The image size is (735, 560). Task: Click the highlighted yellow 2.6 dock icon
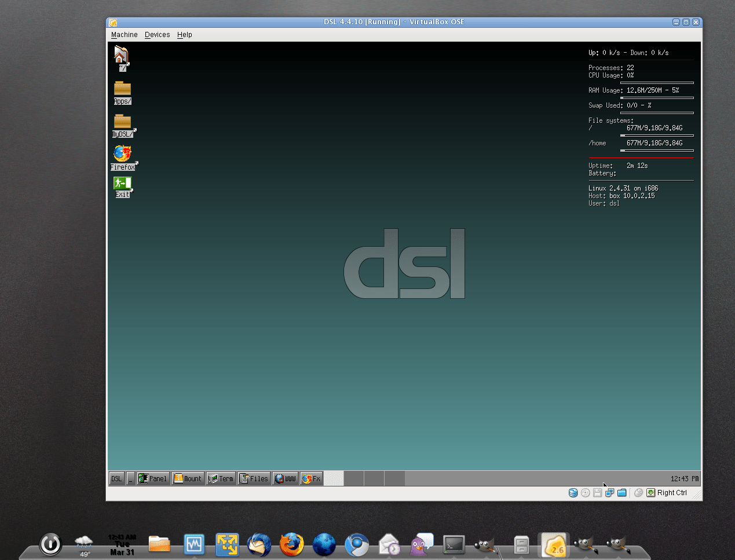tap(554, 546)
